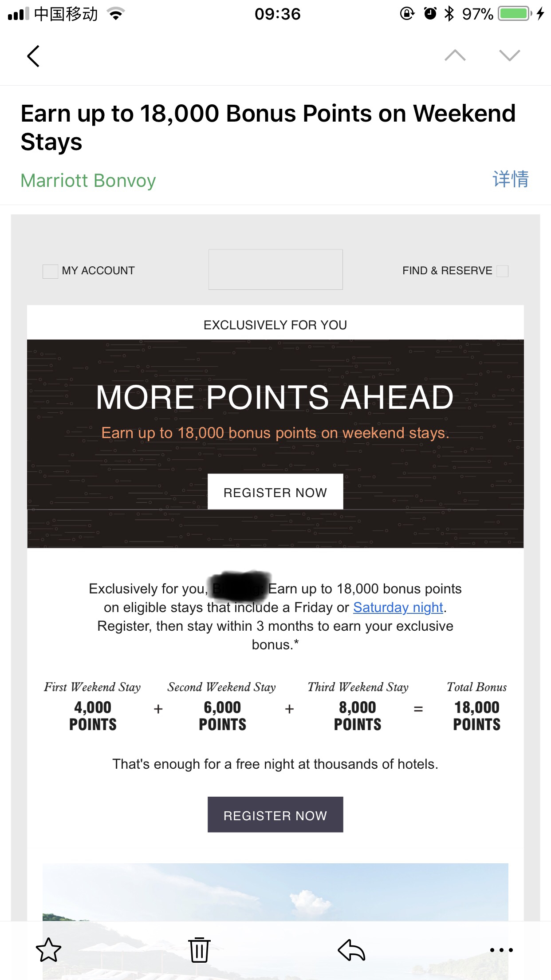The height and width of the screenshot is (980, 551).
Task: Open FIND & RESERVE link
Action: [x=447, y=271]
